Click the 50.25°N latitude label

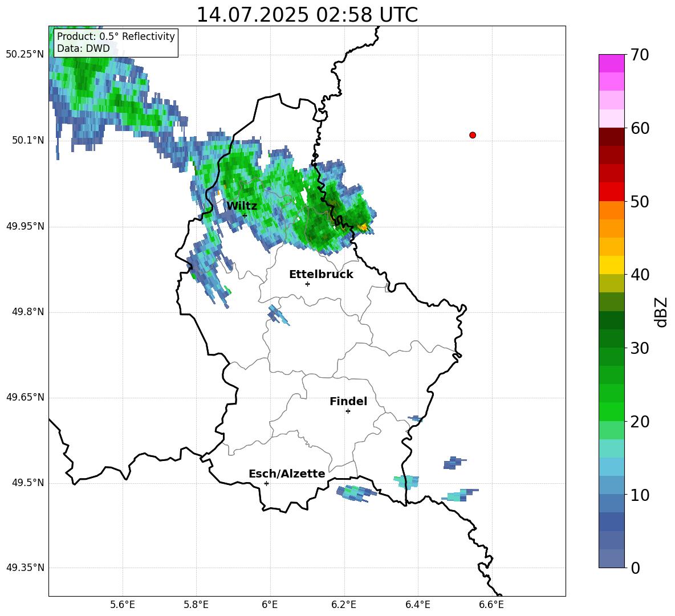(x=25, y=55)
